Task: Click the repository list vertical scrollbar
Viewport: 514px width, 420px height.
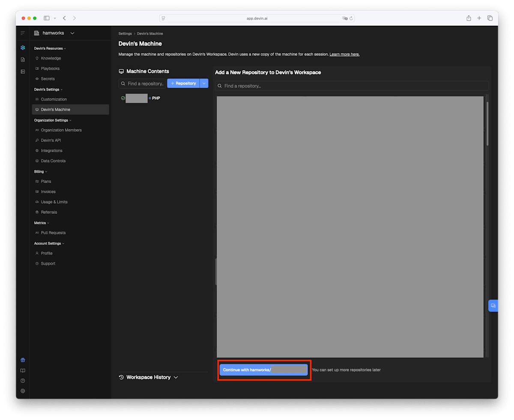Action: coord(487,124)
